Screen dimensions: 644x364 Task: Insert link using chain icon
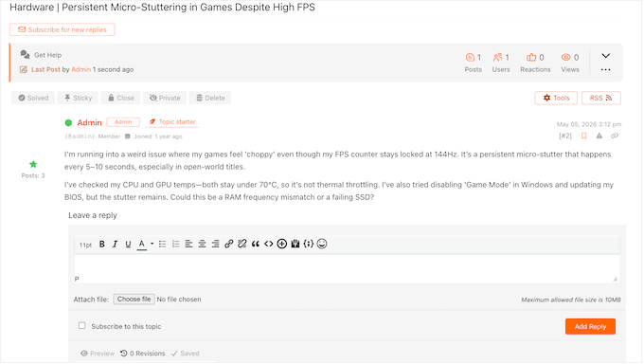229,245
